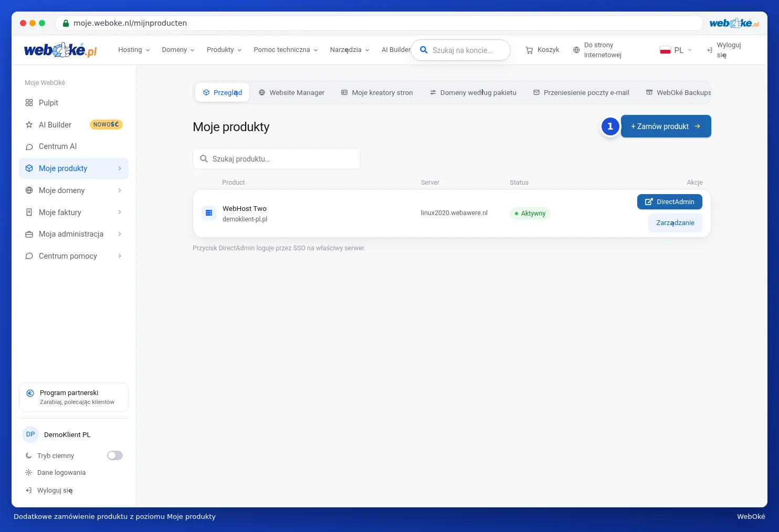Expand the Hosting menu
The width and height of the screenshot is (779, 532).
pyautogui.click(x=134, y=50)
